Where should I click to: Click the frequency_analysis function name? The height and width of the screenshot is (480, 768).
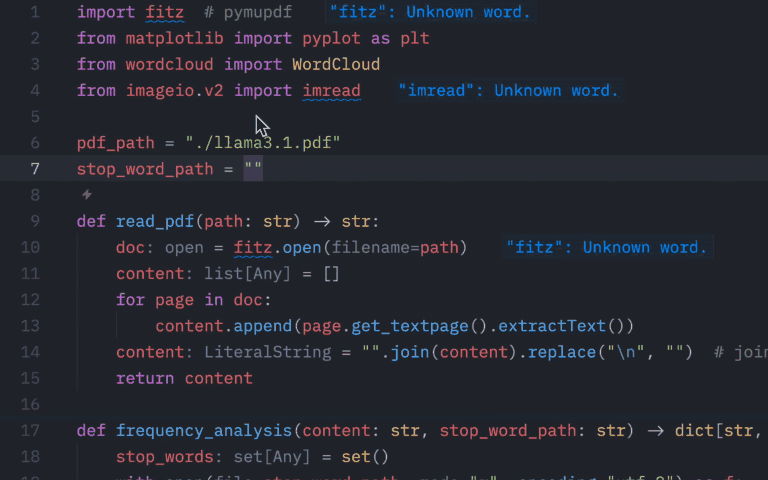tap(204, 431)
